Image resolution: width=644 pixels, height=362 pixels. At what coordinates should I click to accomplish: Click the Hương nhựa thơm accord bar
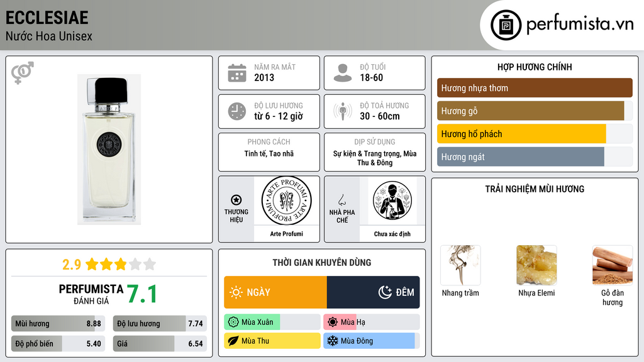tap(535, 88)
